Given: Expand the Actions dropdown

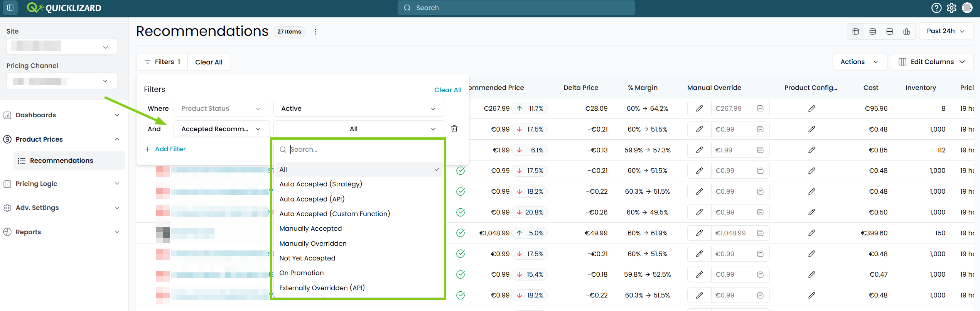Looking at the screenshot, I should click(x=860, y=62).
